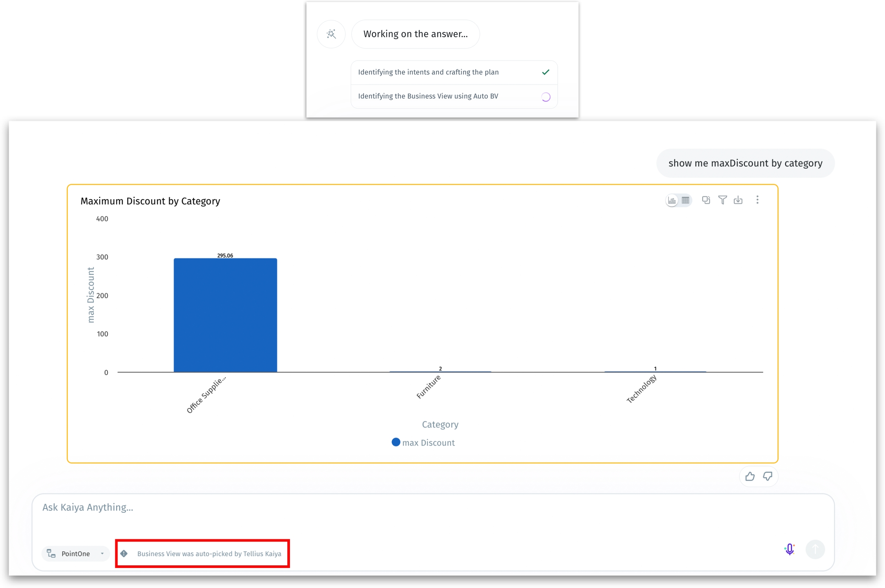Click 'Maximum Discount by Category' chart title
885x588 pixels.
point(150,201)
